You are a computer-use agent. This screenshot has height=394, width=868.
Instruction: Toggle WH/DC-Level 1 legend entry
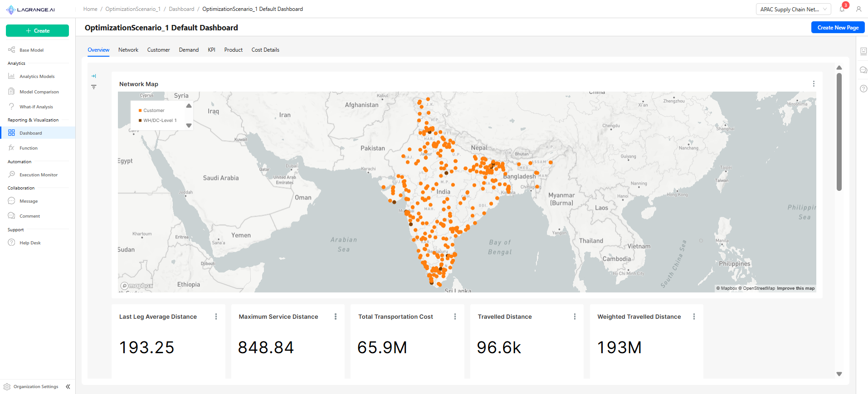(160, 121)
